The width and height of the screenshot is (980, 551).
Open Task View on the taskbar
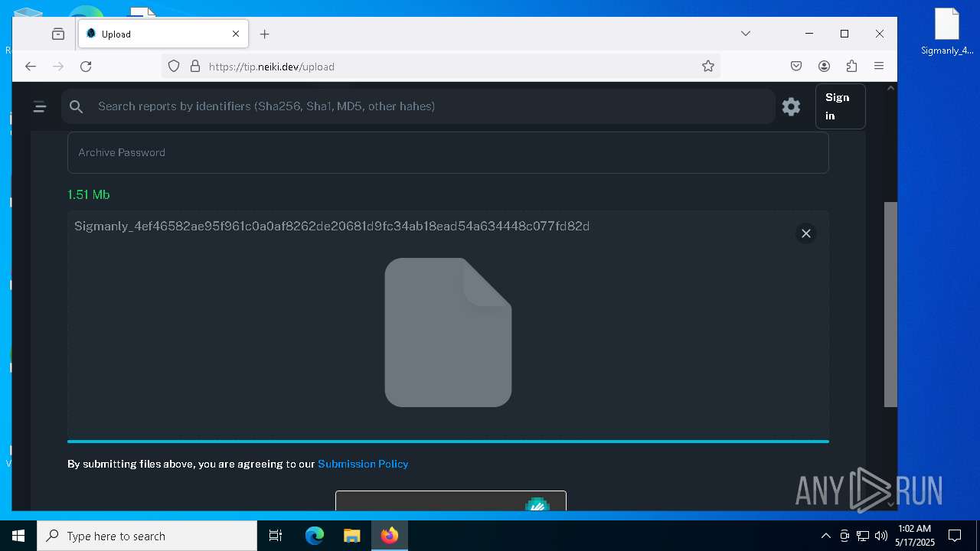[276, 536]
